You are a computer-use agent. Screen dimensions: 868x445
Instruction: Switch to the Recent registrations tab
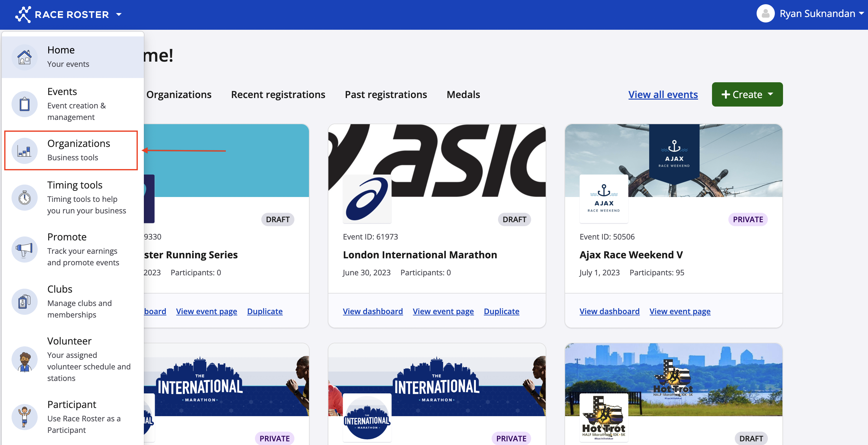[278, 94]
